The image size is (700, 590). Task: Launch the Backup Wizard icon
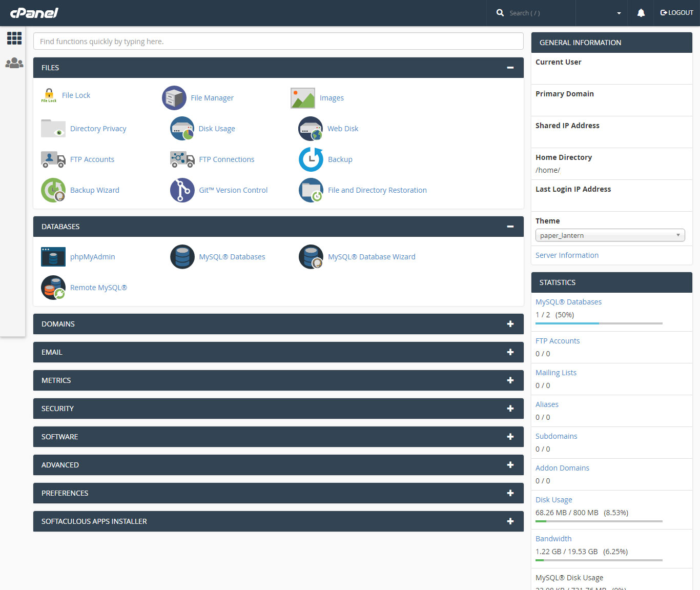point(53,190)
